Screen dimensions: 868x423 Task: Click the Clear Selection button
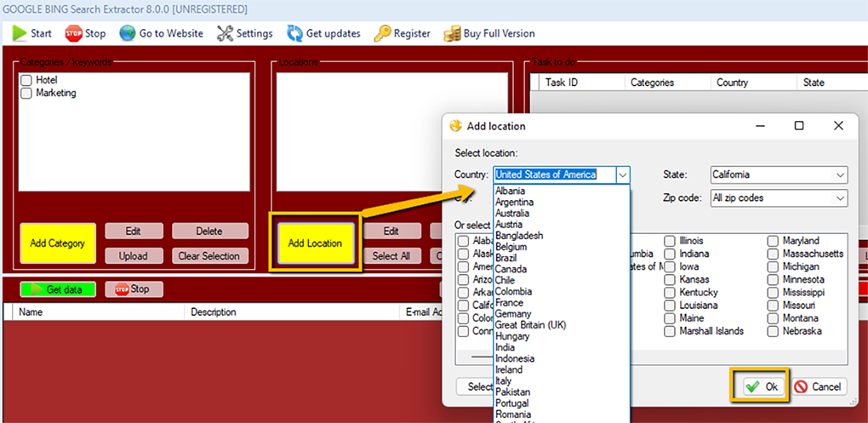pyautogui.click(x=210, y=256)
